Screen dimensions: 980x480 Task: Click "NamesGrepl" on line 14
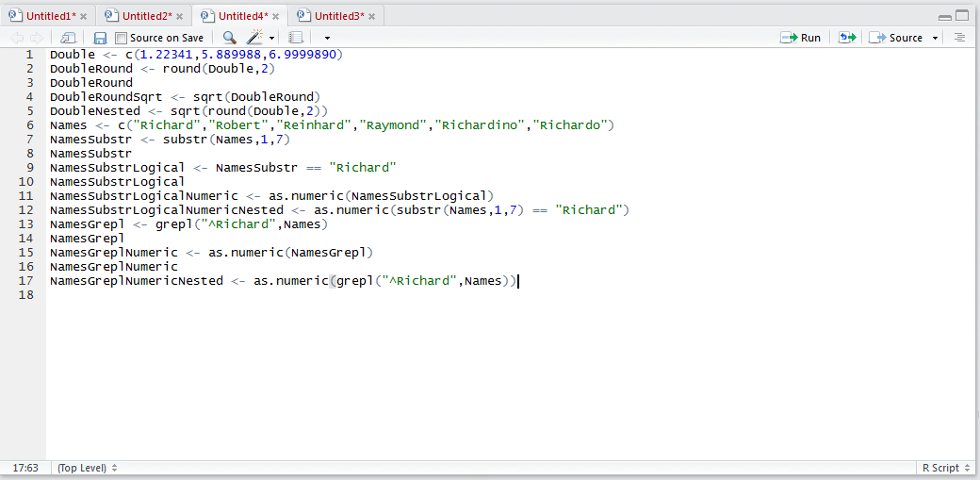coord(88,239)
